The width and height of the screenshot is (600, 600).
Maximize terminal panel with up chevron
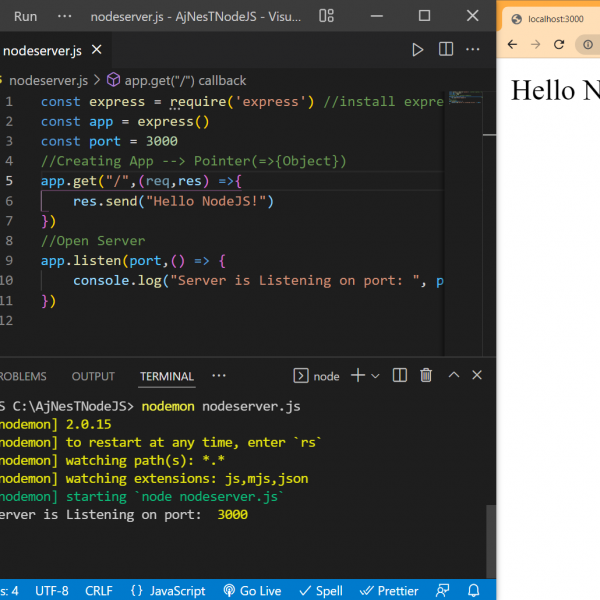click(x=453, y=376)
